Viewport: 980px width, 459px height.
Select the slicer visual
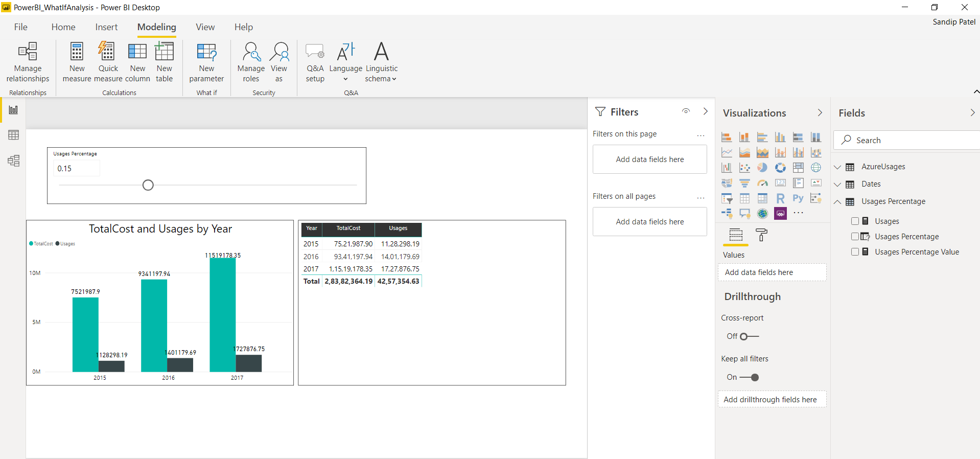(727, 198)
